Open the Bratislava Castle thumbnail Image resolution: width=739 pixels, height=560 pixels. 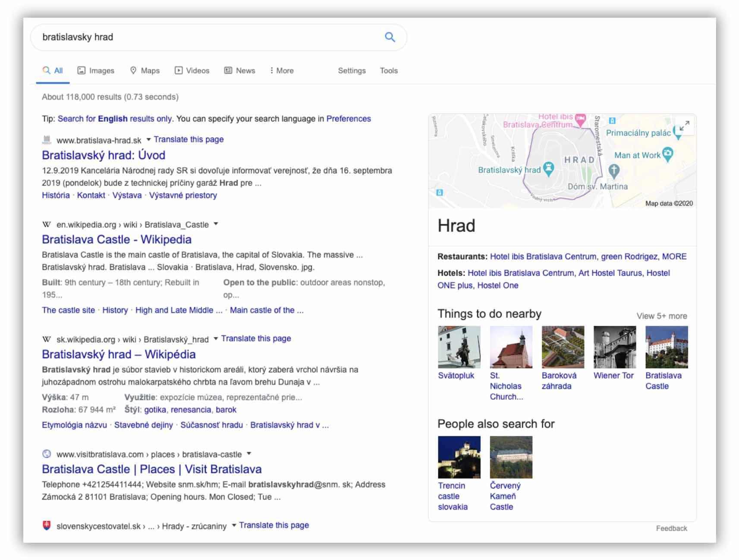click(x=667, y=347)
